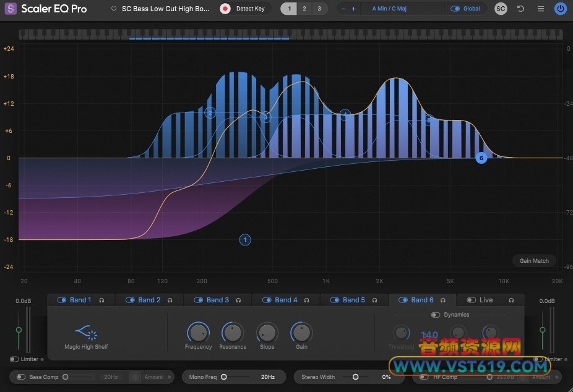Disable Band 1 with its toggle switch
This screenshot has width=573, height=392.
[62, 300]
